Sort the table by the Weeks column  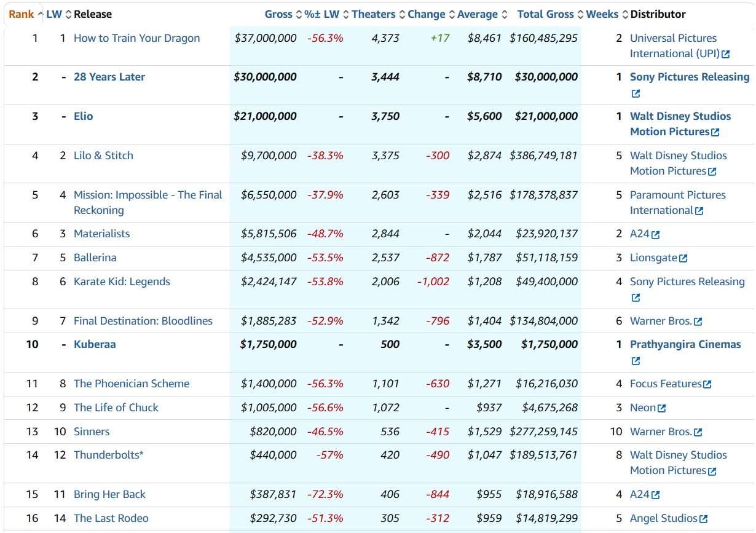tap(607, 14)
